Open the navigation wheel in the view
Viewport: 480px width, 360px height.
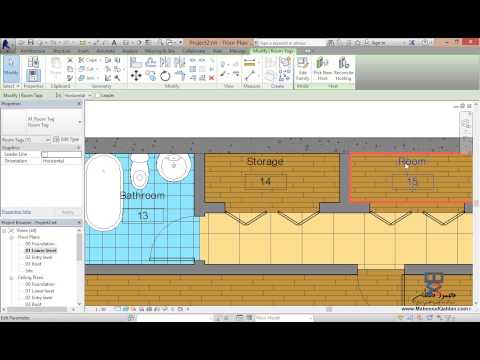click(466, 124)
